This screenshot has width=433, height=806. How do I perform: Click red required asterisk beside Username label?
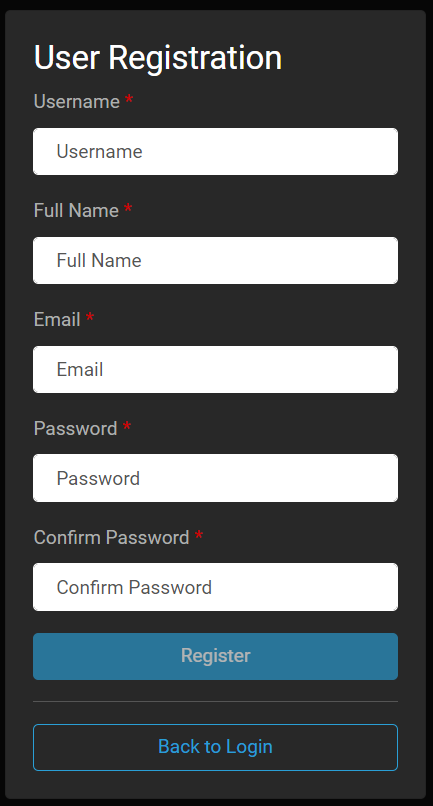pos(129,100)
